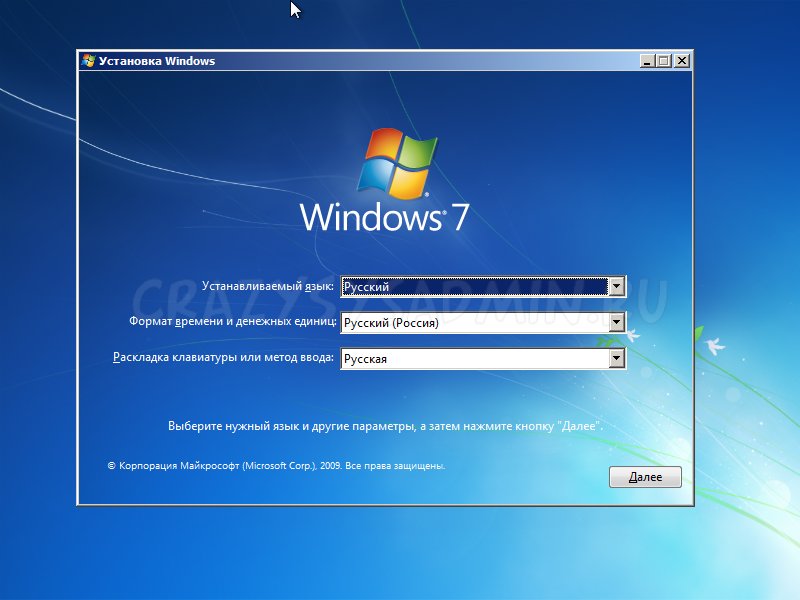Screen dimensions: 800x600
Task: Maximize the Установка Windows window
Action: 665,61
